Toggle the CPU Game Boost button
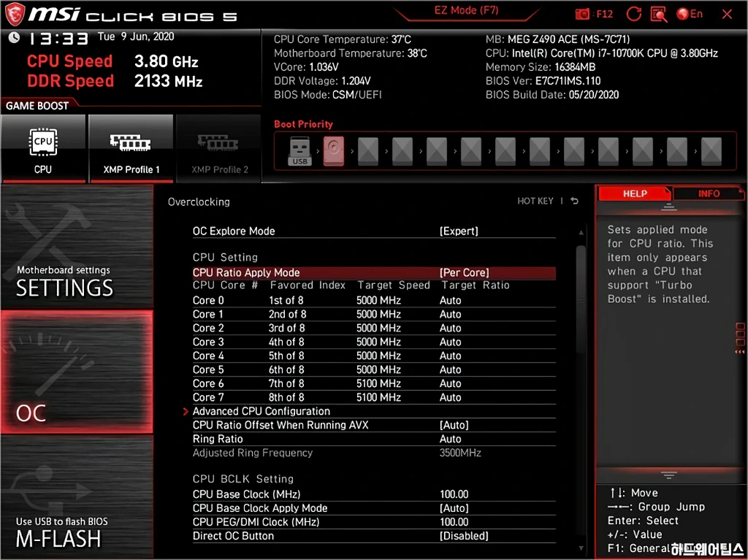The image size is (748, 560). coord(43,148)
